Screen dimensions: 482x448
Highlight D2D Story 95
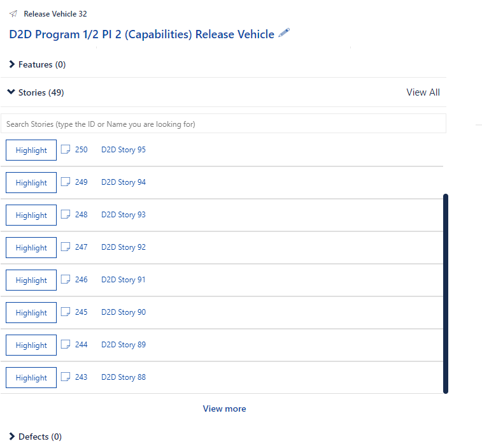pyautogui.click(x=31, y=150)
